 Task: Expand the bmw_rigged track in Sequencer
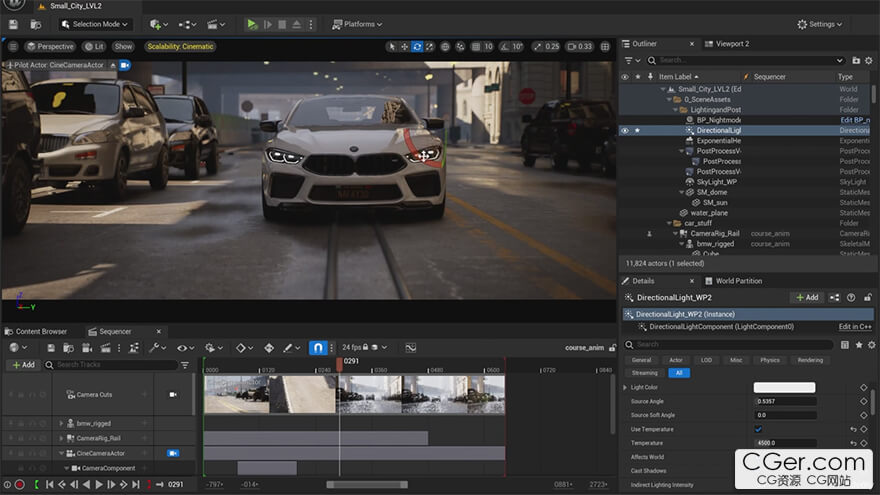coord(61,423)
